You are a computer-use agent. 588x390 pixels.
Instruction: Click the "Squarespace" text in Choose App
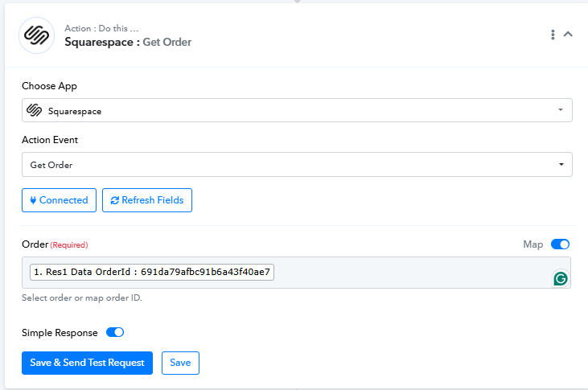(x=75, y=111)
